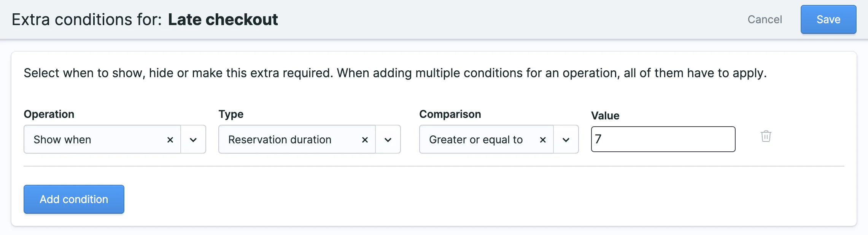Click "Late checkout" in the dialog title

point(223,19)
